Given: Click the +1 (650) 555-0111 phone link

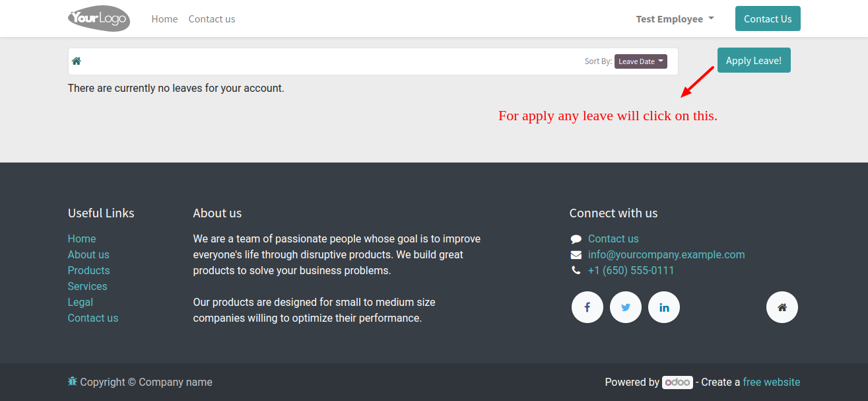Looking at the screenshot, I should tap(631, 270).
